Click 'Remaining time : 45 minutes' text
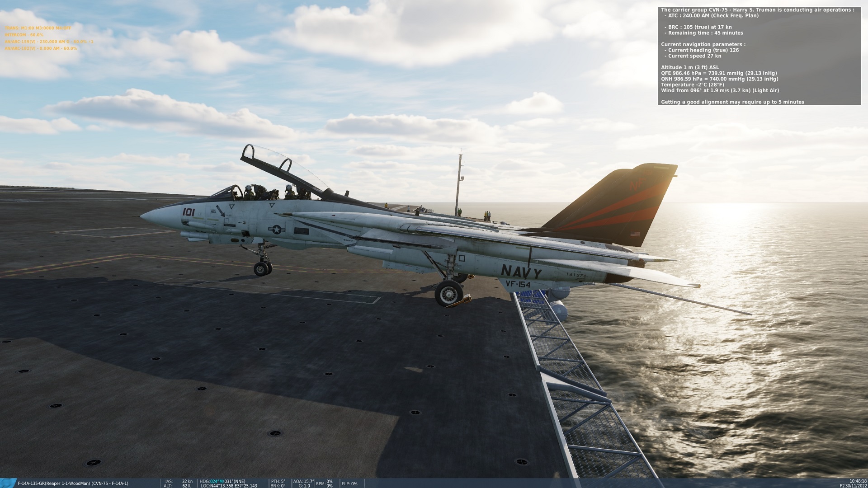This screenshot has height=488, width=868. pyautogui.click(x=704, y=33)
